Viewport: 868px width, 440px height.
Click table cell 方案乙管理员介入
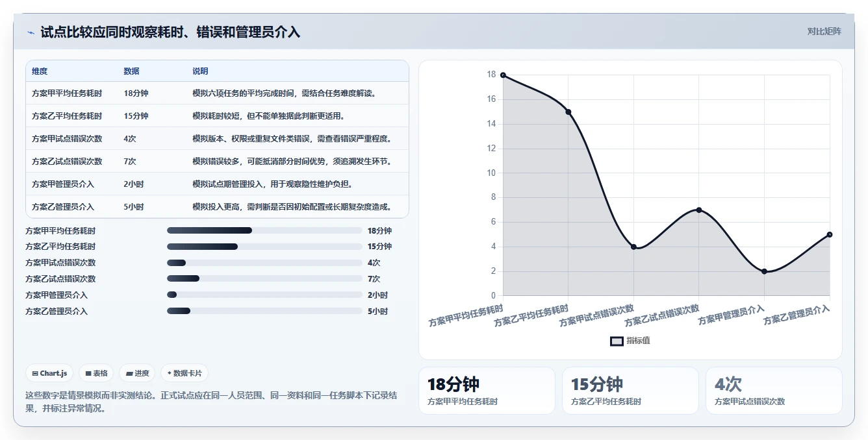tap(63, 207)
